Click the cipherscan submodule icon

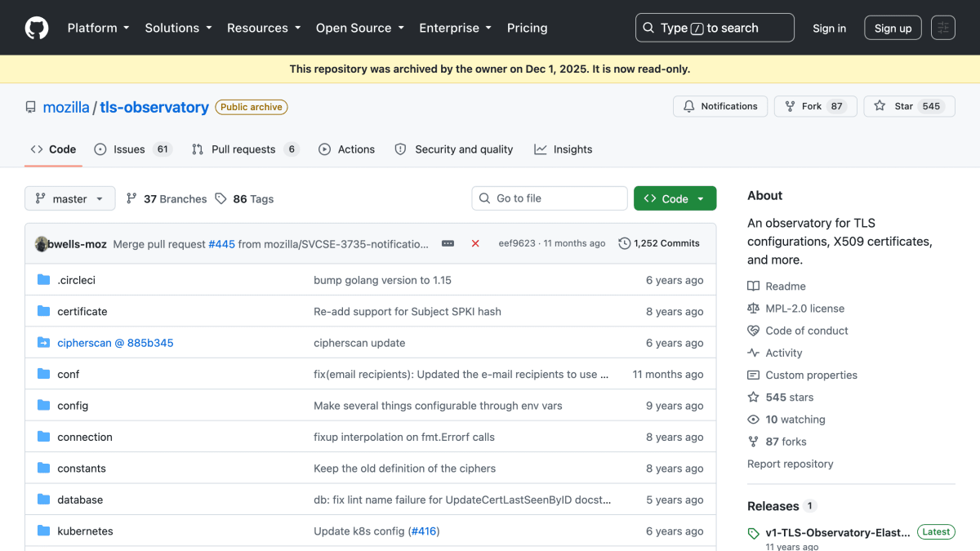(43, 343)
